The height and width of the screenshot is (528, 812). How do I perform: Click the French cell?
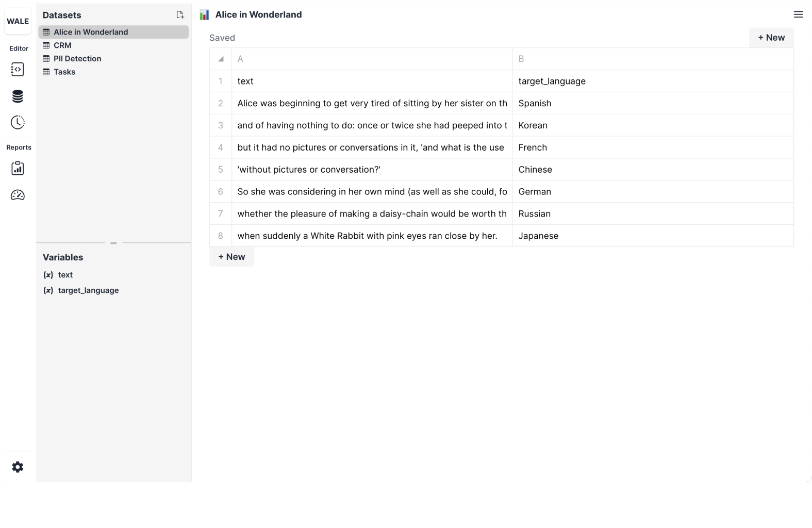click(x=653, y=147)
